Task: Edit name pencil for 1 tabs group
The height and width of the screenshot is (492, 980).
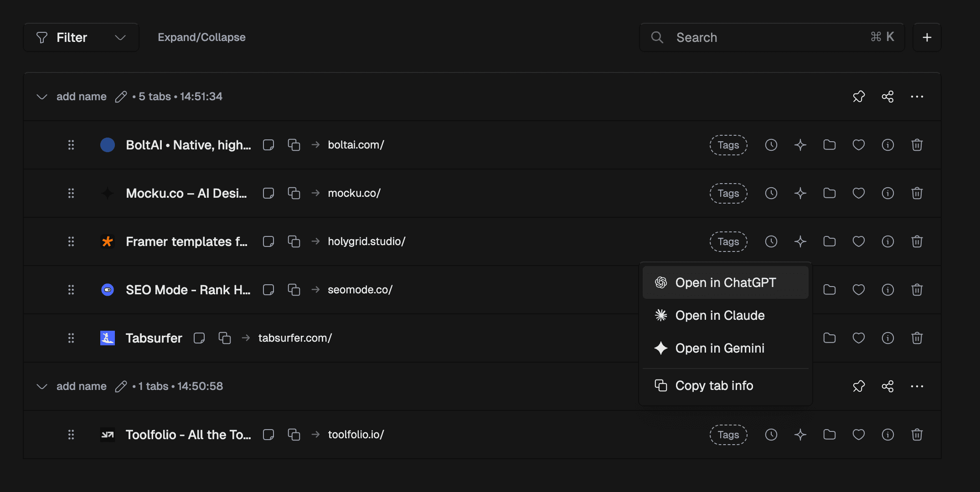Action: 121,386
